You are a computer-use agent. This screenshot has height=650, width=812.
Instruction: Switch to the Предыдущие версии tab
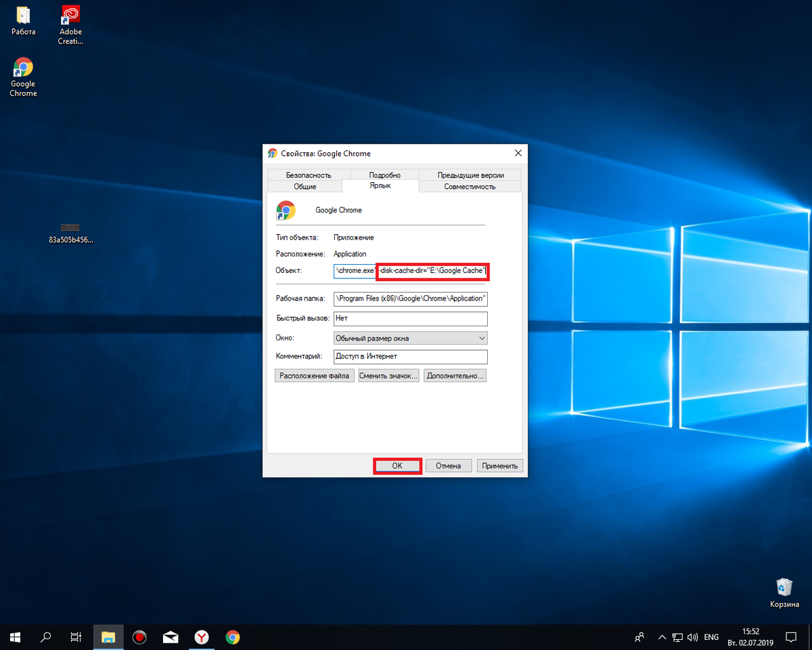tap(470, 174)
